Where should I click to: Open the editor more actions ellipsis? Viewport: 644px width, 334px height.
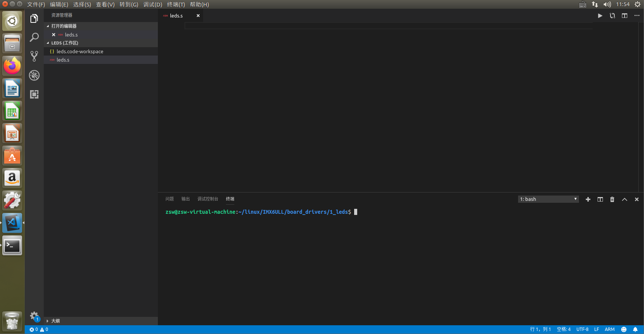[637, 16]
